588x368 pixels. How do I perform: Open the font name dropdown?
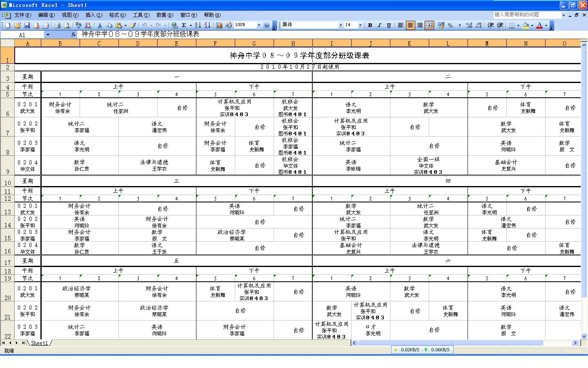pos(341,25)
